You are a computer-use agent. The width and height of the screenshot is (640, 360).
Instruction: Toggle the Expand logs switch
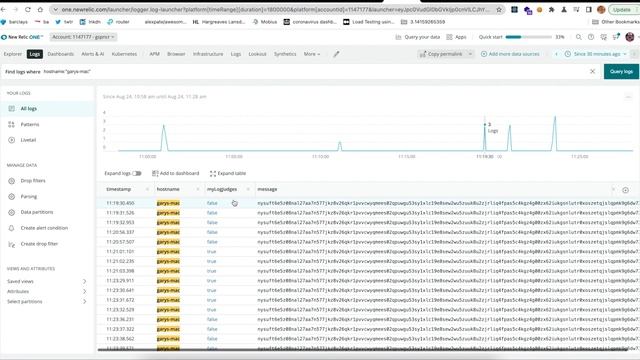137,173
